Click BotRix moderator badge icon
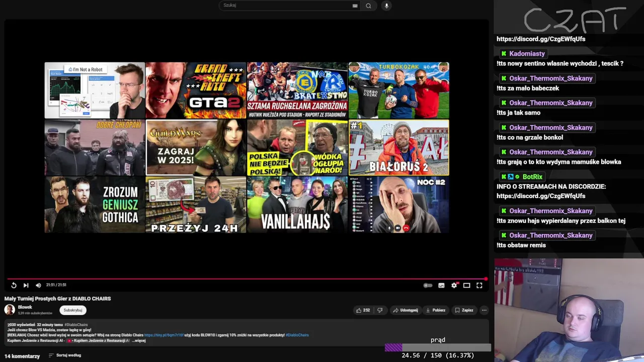Image resolution: width=644 pixels, height=362 pixels. coord(511,177)
